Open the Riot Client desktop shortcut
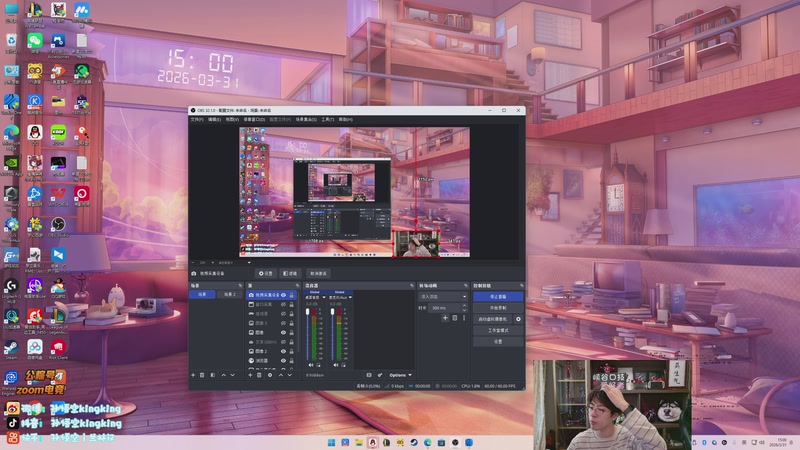 coord(58,349)
